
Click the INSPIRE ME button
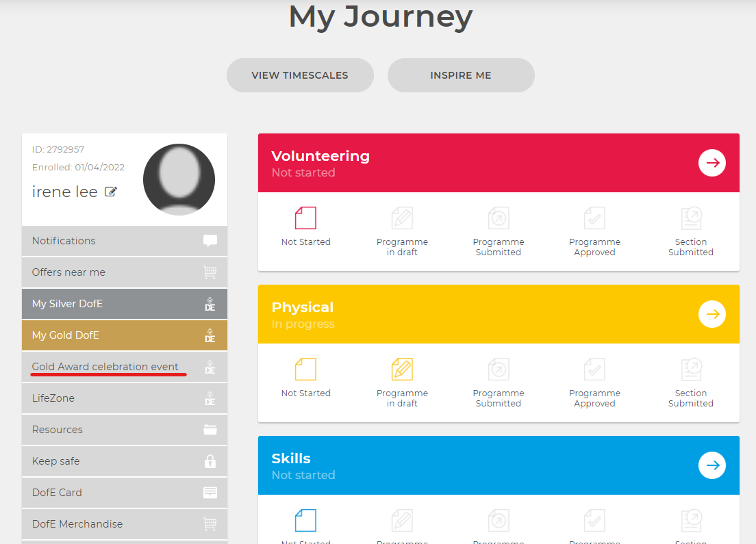click(x=461, y=75)
